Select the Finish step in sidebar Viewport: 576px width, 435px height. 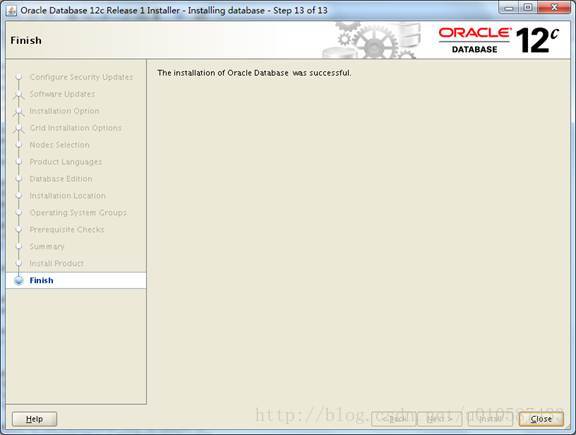76,280
